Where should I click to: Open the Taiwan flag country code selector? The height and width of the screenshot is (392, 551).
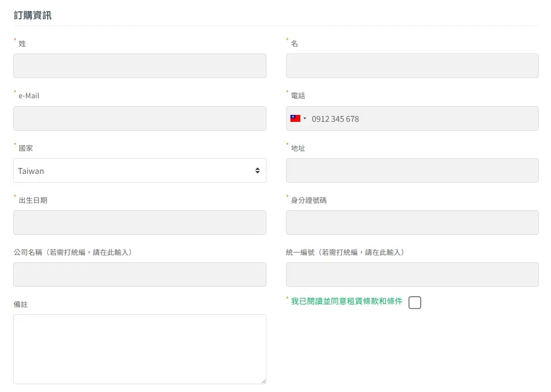click(x=298, y=118)
